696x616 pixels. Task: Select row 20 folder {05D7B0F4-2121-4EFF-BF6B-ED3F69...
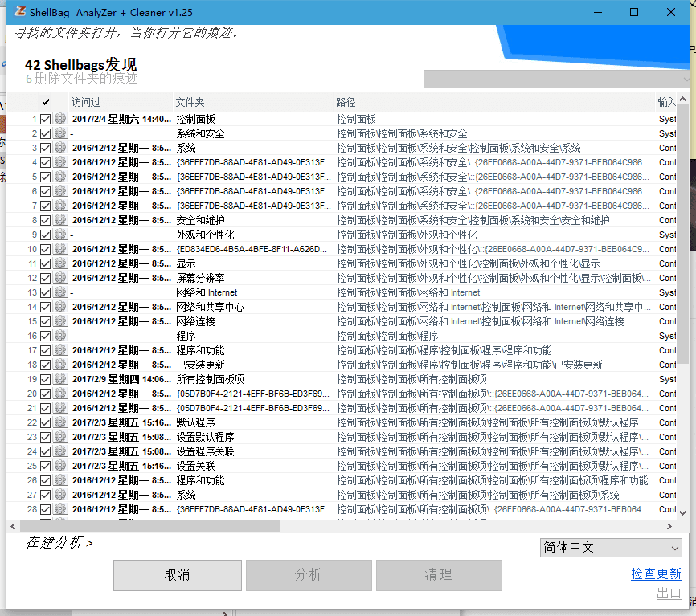click(253, 394)
